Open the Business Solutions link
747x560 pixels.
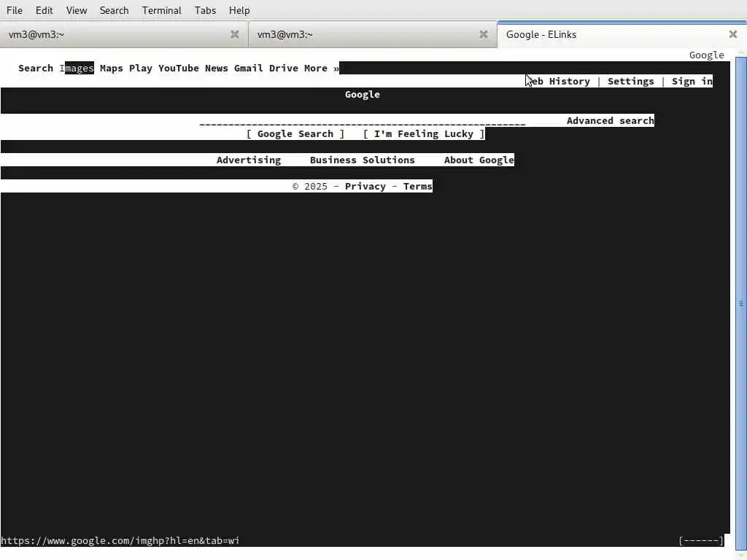[363, 160]
